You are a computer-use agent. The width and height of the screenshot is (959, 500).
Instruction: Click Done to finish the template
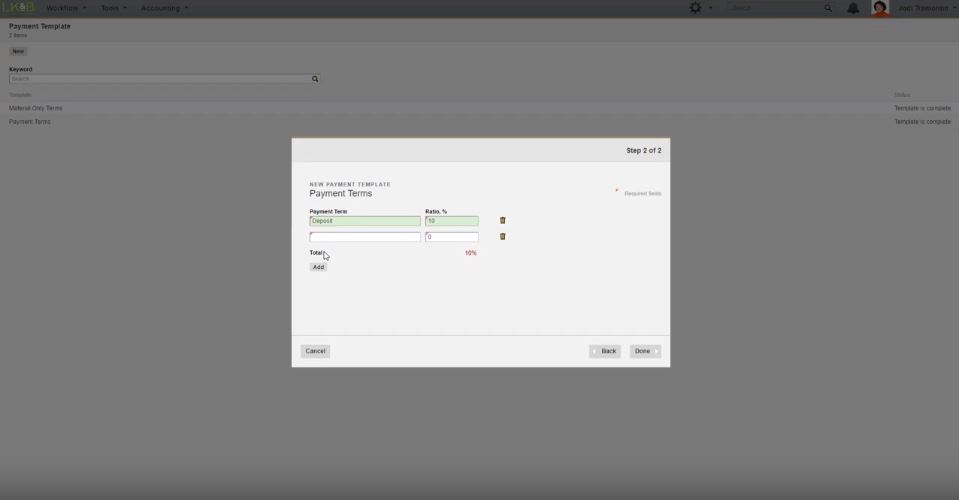pos(644,351)
